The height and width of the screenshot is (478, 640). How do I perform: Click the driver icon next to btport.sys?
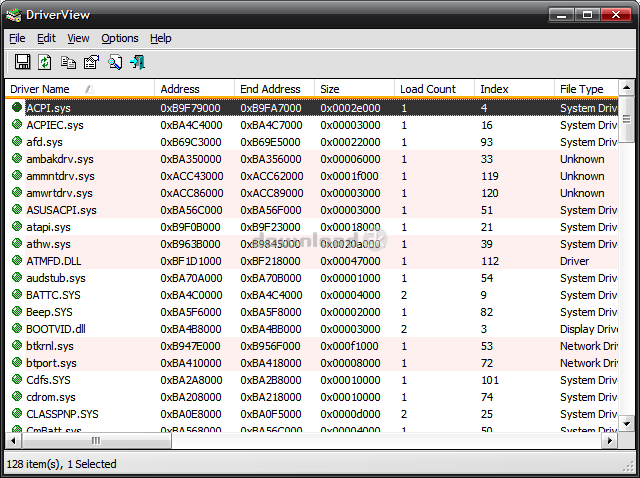(17, 362)
